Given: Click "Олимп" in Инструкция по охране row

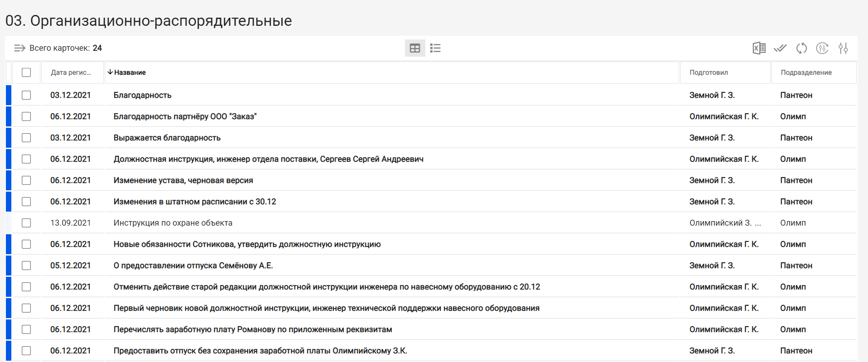Looking at the screenshot, I should pos(793,223).
